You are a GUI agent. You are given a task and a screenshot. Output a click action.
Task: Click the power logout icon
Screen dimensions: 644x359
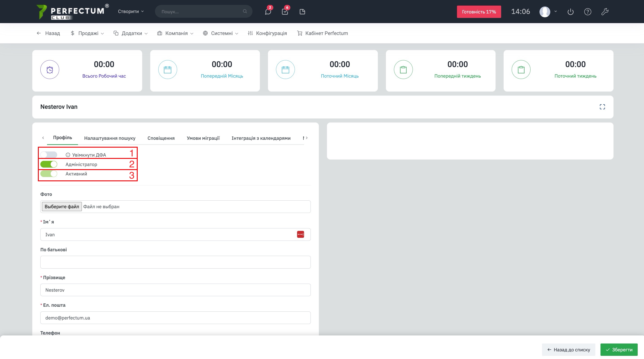(570, 12)
